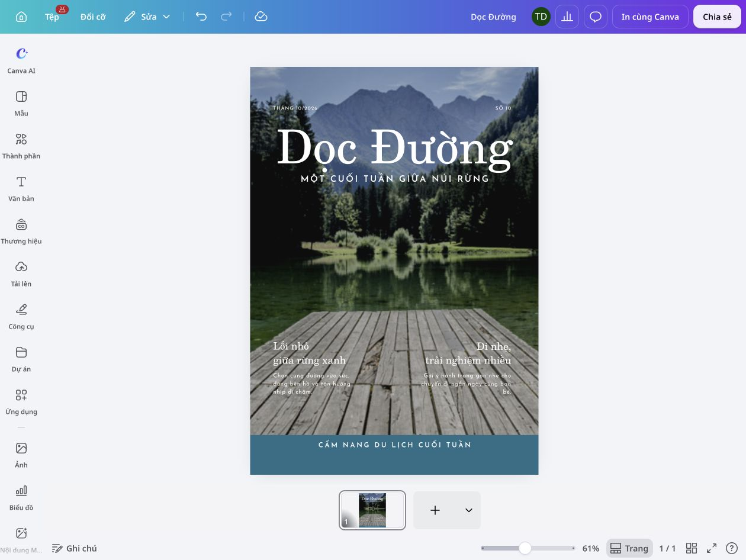Open the Thương hiệu brand panel
Screen dimensions: 746x560
click(21, 231)
